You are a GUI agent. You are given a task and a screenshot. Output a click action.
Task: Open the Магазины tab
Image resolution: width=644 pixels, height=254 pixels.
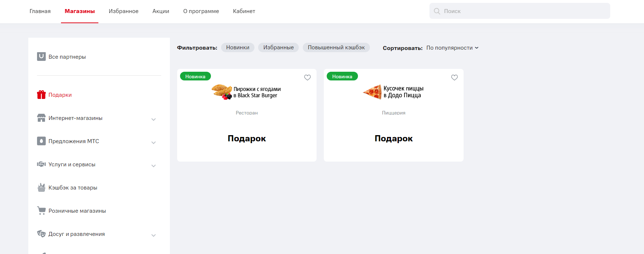[80, 11]
